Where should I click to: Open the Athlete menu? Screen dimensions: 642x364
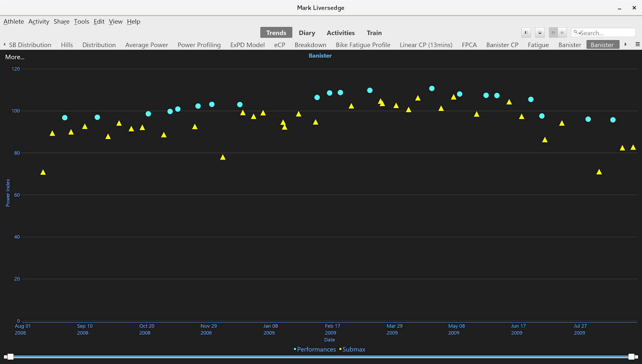click(x=14, y=22)
